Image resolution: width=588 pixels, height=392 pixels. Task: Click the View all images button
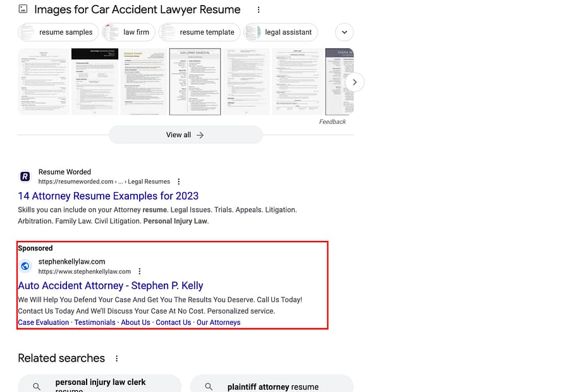[186, 135]
